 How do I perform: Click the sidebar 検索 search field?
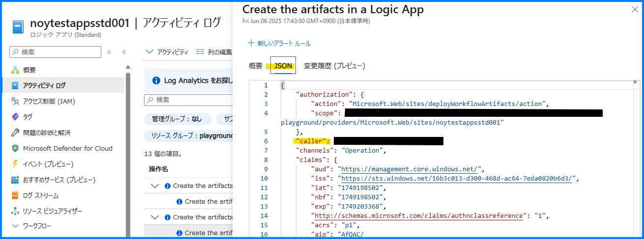[x=55, y=52]
